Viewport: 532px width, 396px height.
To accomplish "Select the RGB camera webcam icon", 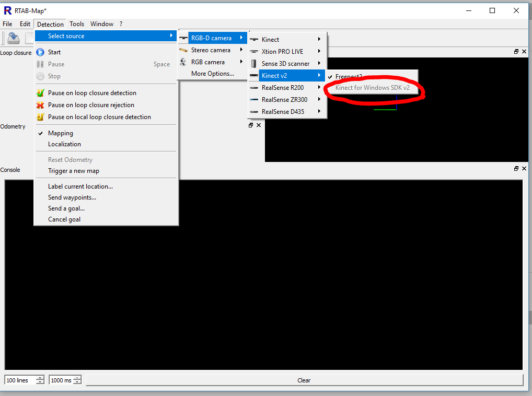I will pos(183,62).
